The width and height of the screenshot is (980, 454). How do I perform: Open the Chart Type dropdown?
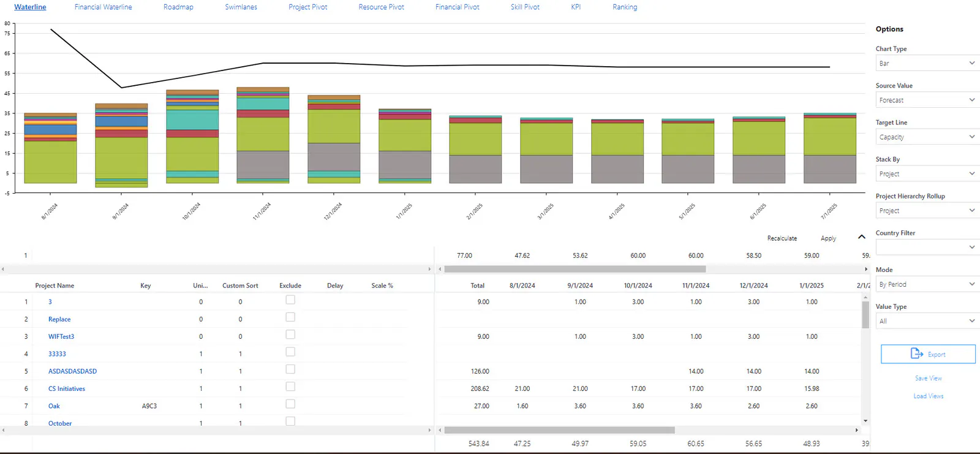927,63
